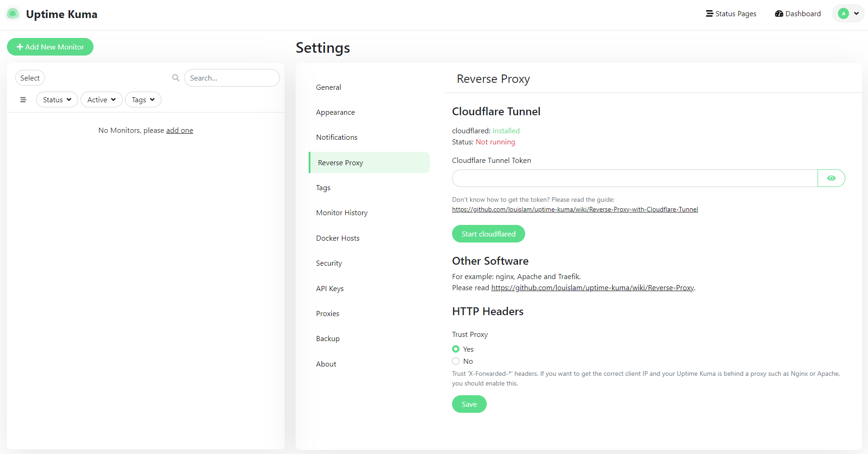The image size is (868, 454).
Task: Click Add New Monitor button
Action: 50,47
